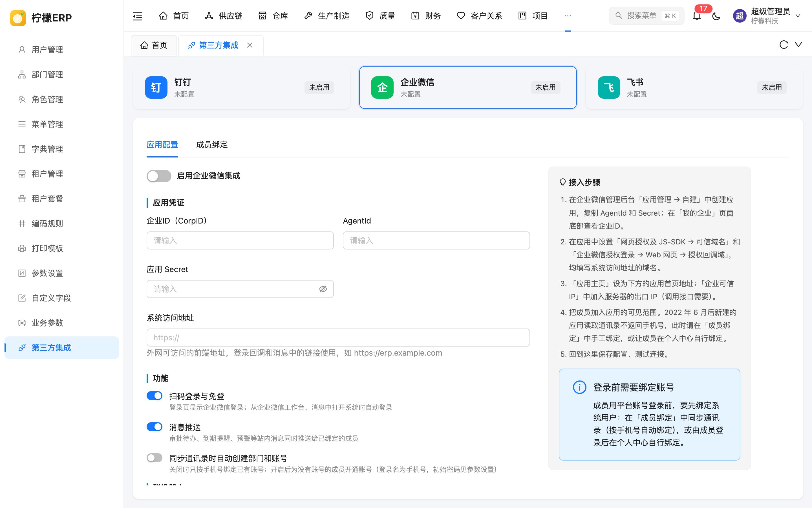Viewport: 812px width, 508px height.
Task: Click the 超 user avatar
Action: pyautogui.click(x=740, y=16)
